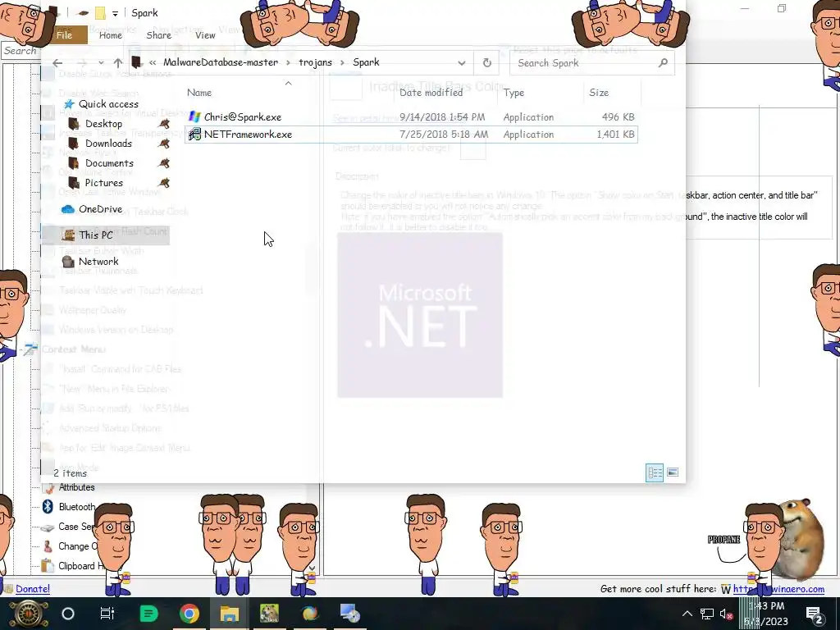Select Attributes item in Winaero tree
The image size is (840, 630).
click(76, 487)
